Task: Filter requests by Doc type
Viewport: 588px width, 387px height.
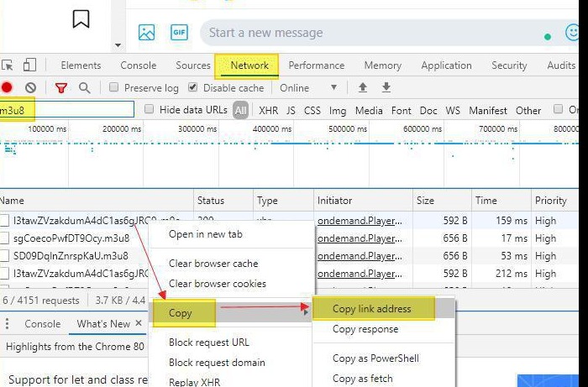Action: 428,111
